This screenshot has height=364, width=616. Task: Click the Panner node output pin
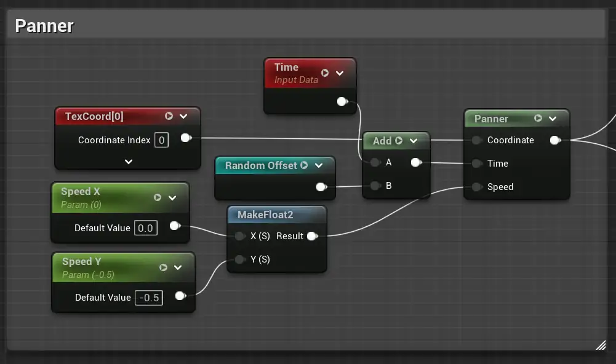(556, 140)
